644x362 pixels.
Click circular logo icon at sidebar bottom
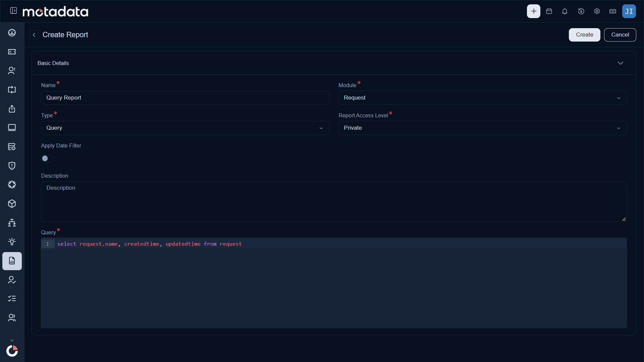tap(12, 351)
